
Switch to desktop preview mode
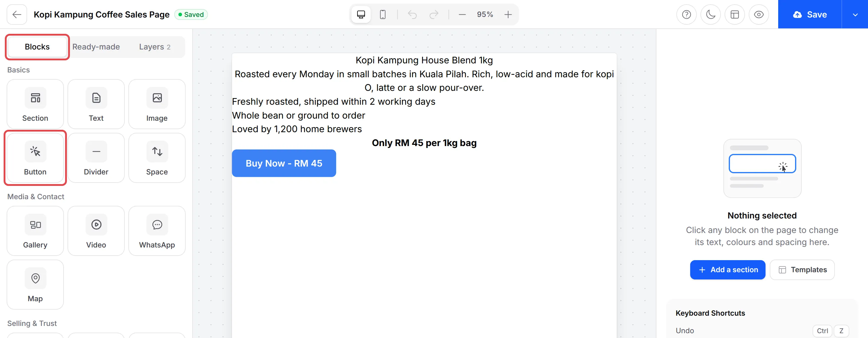coord(361,14)
